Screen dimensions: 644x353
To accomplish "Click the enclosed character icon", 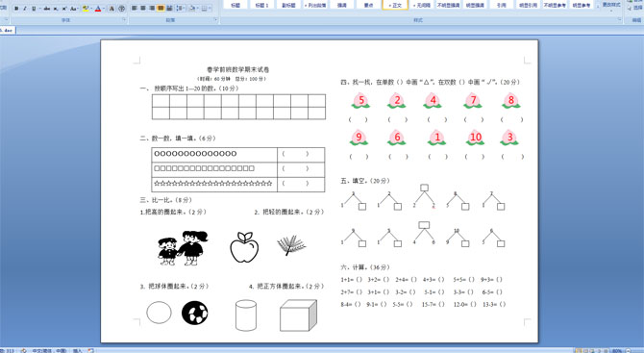I will (x=121, y=9).
